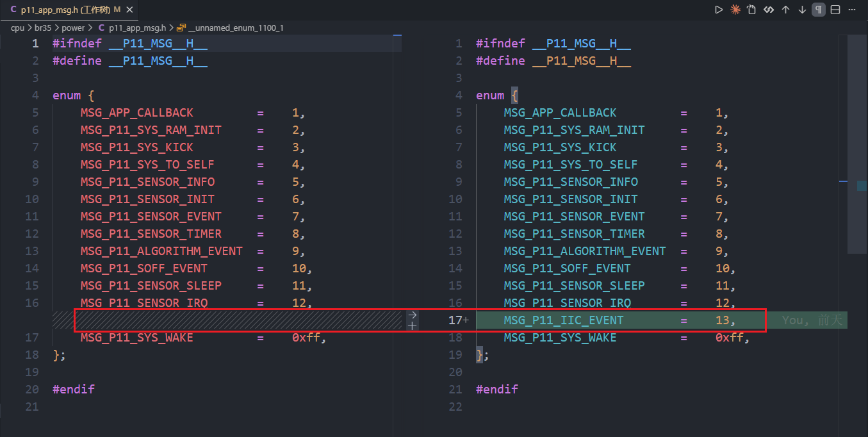The image size is (868, 437).
Task: Click the orange starburst AI icon
Action: [x=735, y=10]
